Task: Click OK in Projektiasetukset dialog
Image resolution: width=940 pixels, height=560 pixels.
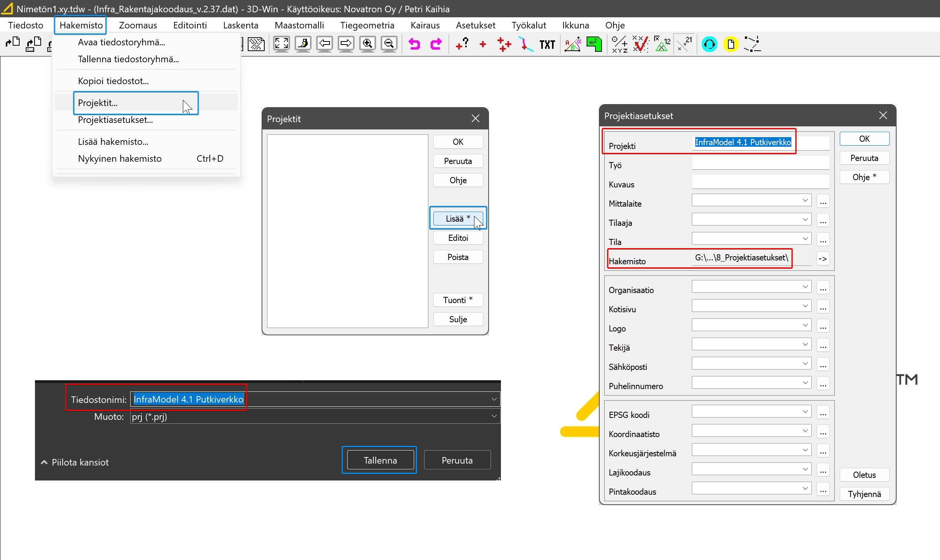Action: [864, 139]
